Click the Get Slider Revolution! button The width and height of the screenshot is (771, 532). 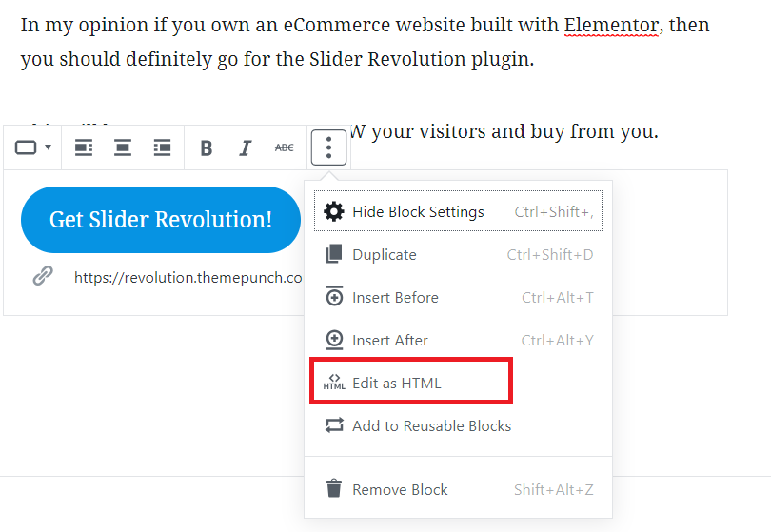tap(161, 220)
